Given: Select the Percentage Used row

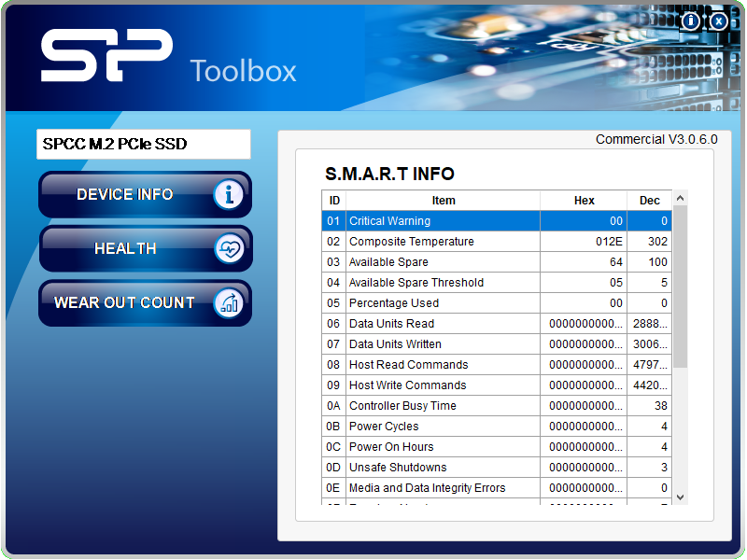Looking at the screenshot, I should click(497, 302).
